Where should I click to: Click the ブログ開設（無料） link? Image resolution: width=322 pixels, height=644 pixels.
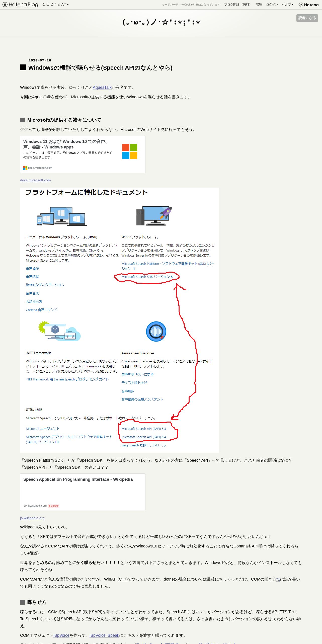click(238, 5)
